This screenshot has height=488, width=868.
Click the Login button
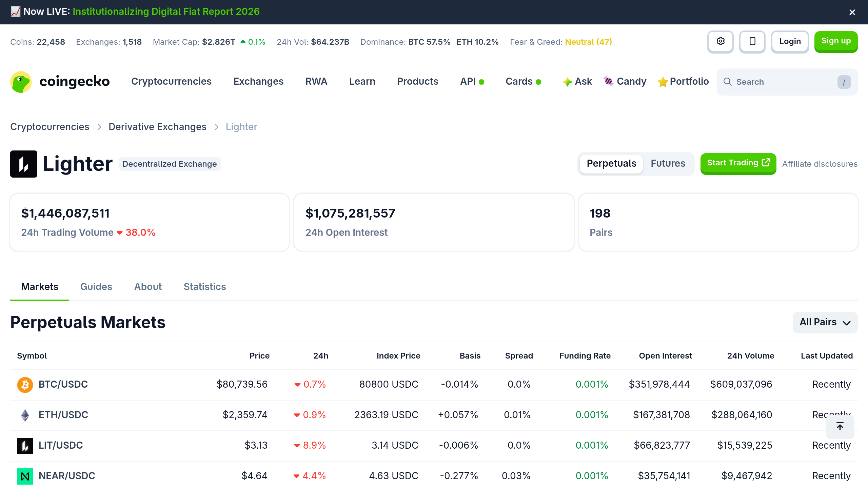790,41
